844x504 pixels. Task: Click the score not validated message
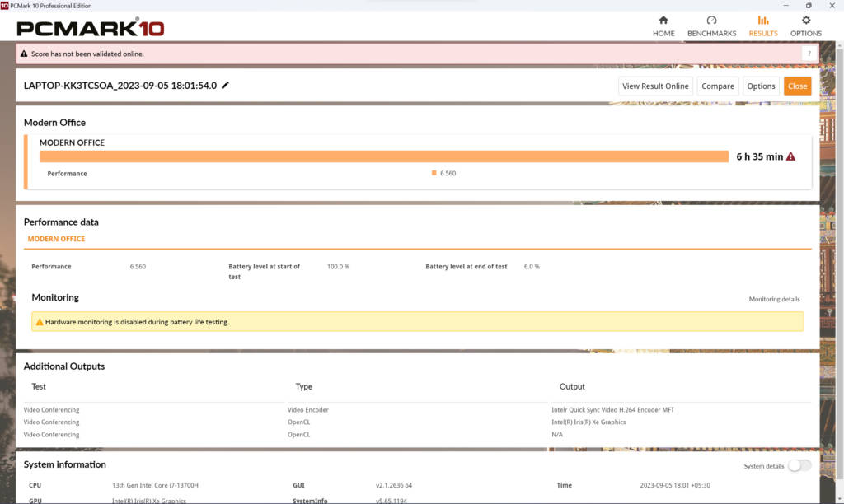pos(87,54)
